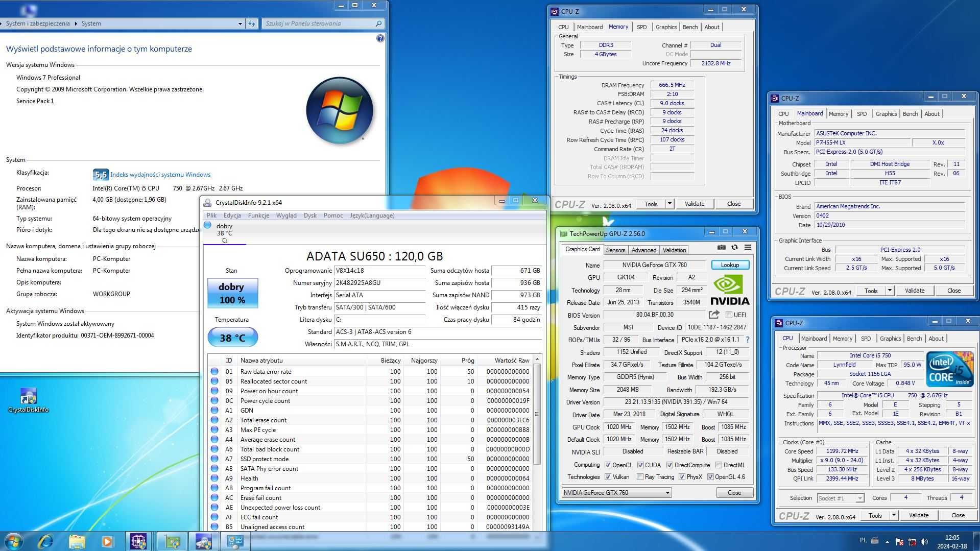Click the Action Center flag tray icon
Viewport: 980px width, 551px height.
[x=900, y=541]
